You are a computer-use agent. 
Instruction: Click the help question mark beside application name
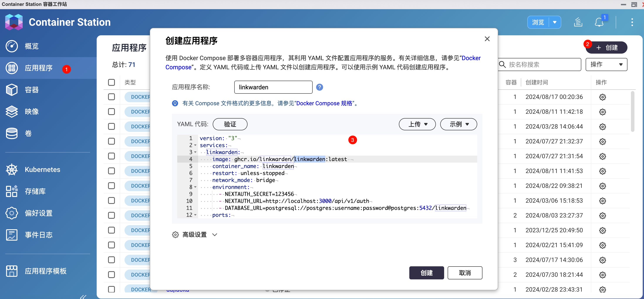click(x=319, y=87)
